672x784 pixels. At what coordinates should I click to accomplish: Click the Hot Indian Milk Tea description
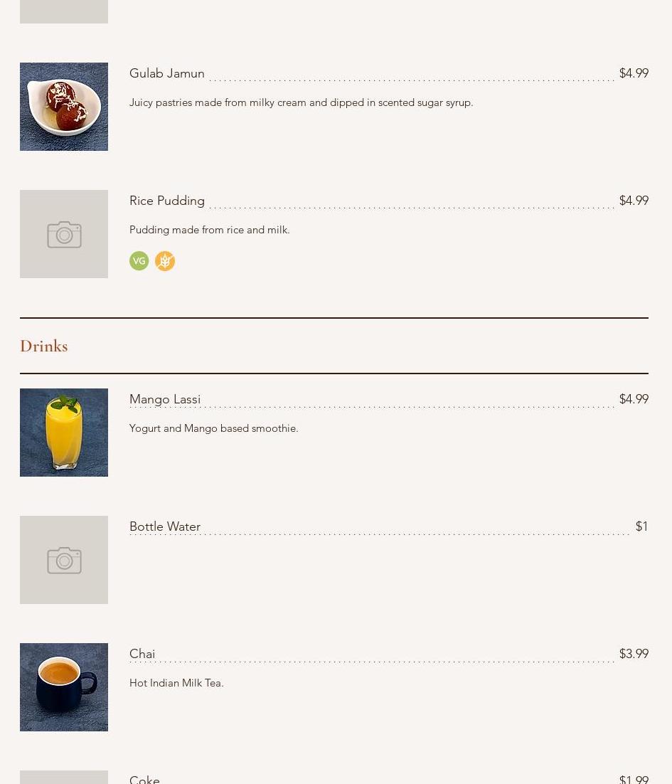(x=176, y=683)
